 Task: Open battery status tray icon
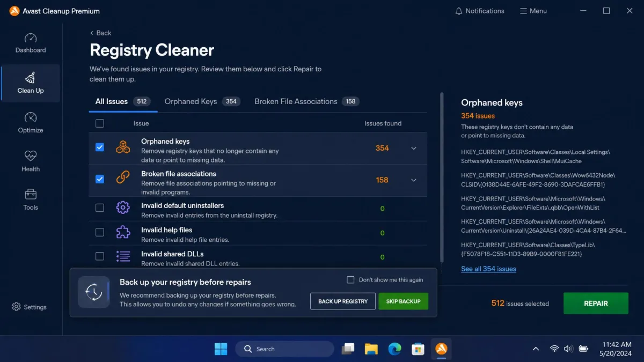(584, 349)
